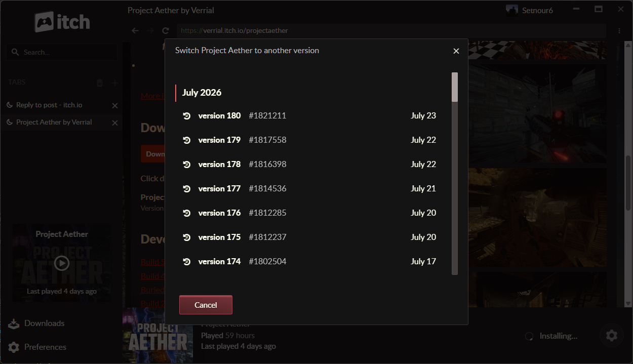The height and width of the screenshot is (364, 633).
Task: Click revert icon for version 174
Action: pos(186,262)
